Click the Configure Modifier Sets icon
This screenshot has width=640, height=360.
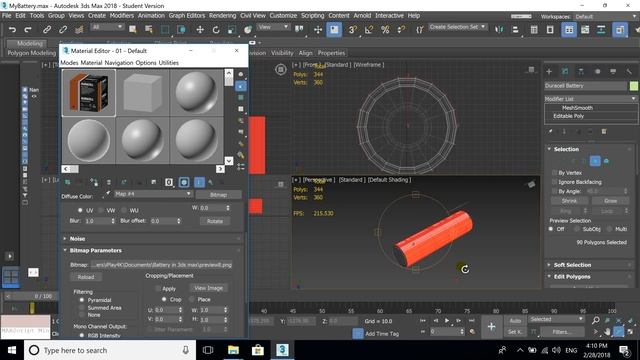tap(604, 131)
